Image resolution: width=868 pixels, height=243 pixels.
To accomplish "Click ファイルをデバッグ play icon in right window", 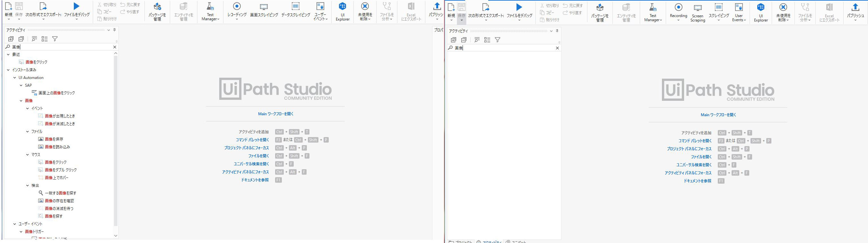I will [519, 7].
